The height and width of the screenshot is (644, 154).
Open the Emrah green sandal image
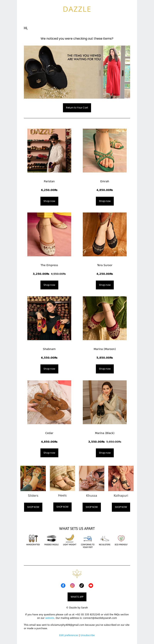point(105,151)
